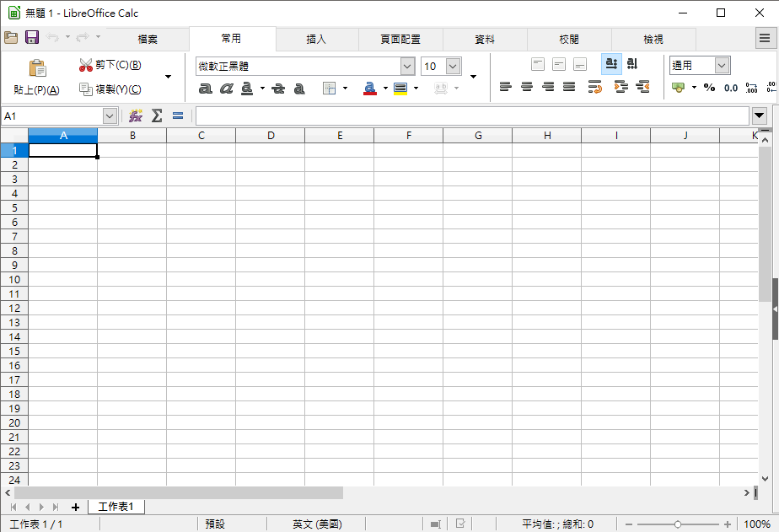Apply bold formatting

click(205, 89)
